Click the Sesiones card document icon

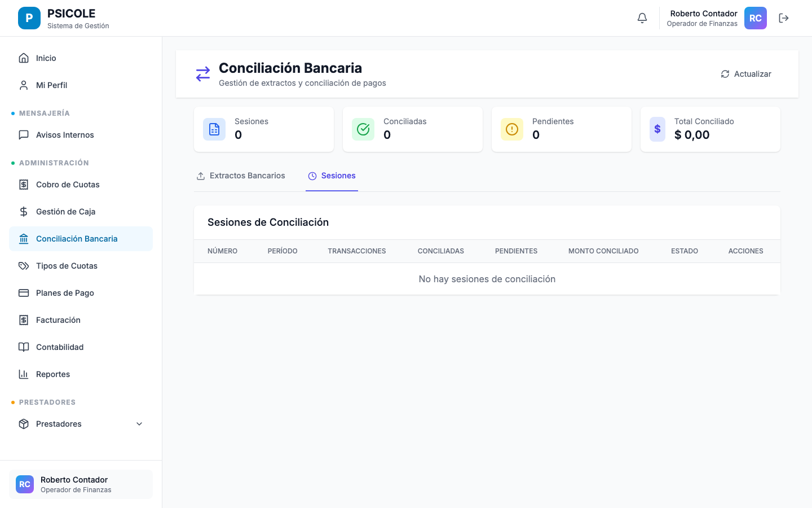point(214,129)
